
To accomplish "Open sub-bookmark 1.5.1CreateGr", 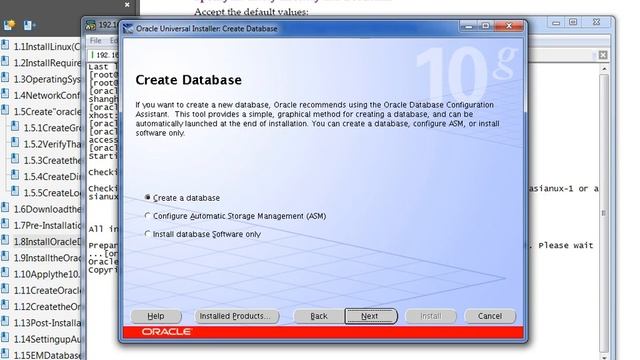I will [x=52, y=128].
